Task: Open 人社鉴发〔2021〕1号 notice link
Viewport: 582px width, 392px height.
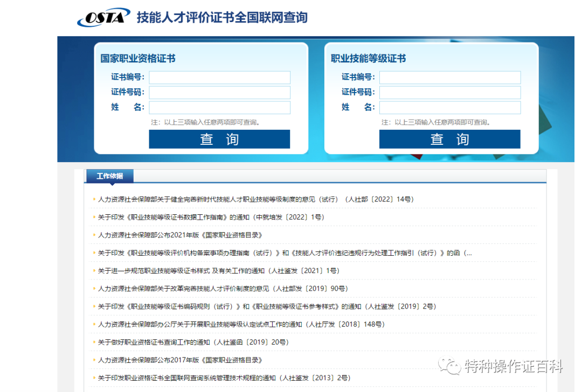Action: (219, 271)
